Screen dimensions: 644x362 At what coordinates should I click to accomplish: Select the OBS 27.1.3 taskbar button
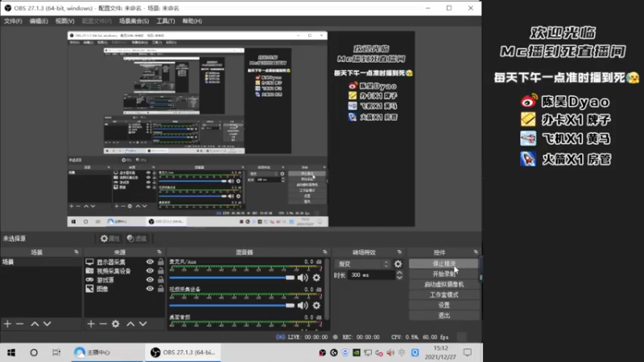pyautogui.click(x=183, y=352)
